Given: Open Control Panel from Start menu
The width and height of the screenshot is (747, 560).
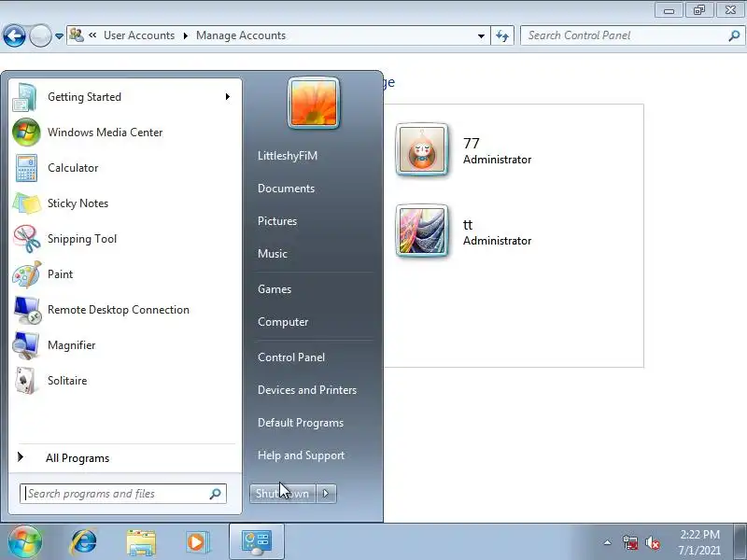Looking at the screenshot, I should tap(291, 357).
